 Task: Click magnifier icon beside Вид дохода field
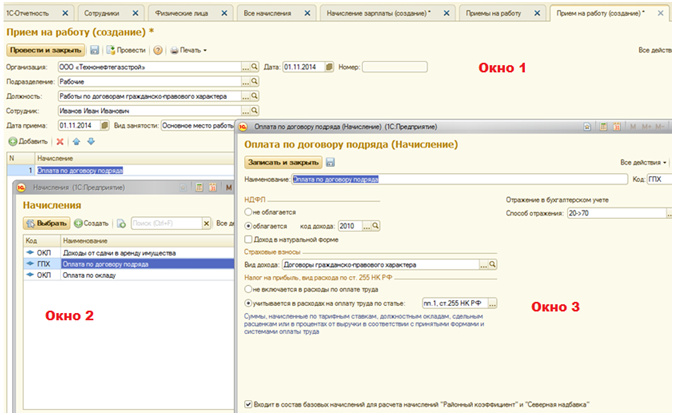[x=493, y=264]
